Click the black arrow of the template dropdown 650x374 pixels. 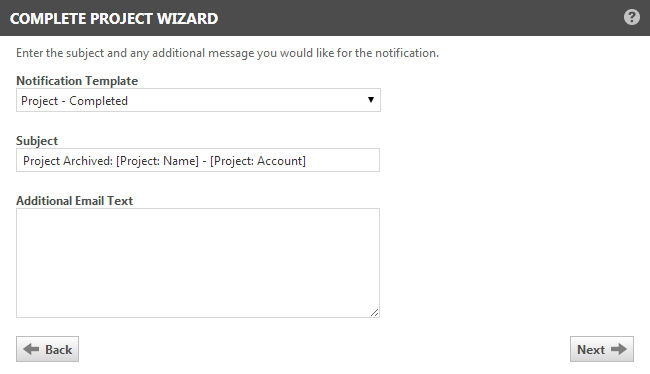tap(371, 100)
